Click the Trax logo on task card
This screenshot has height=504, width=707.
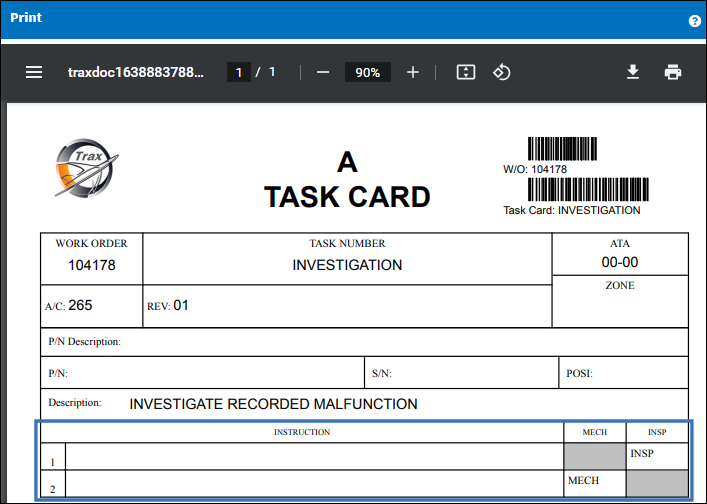[x=87, y=168]
